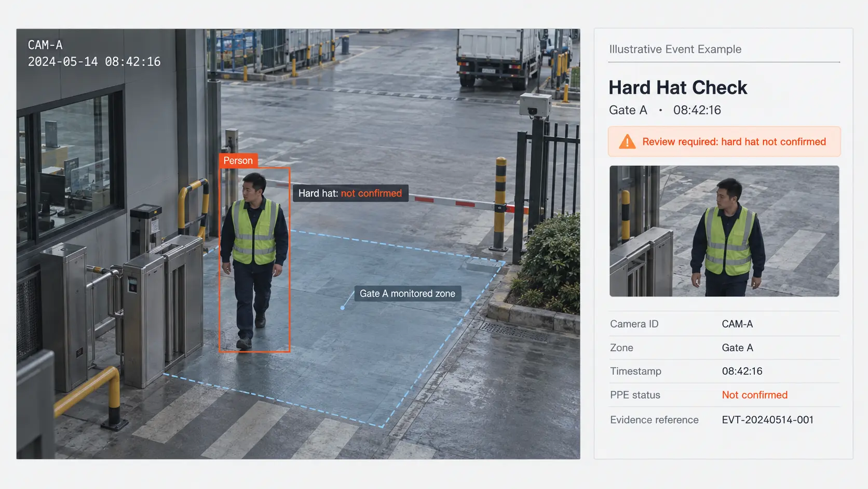Click the 'Gate A monitored zone' label
The height and width of the screenshot is (489, 868).
point(408,294)
